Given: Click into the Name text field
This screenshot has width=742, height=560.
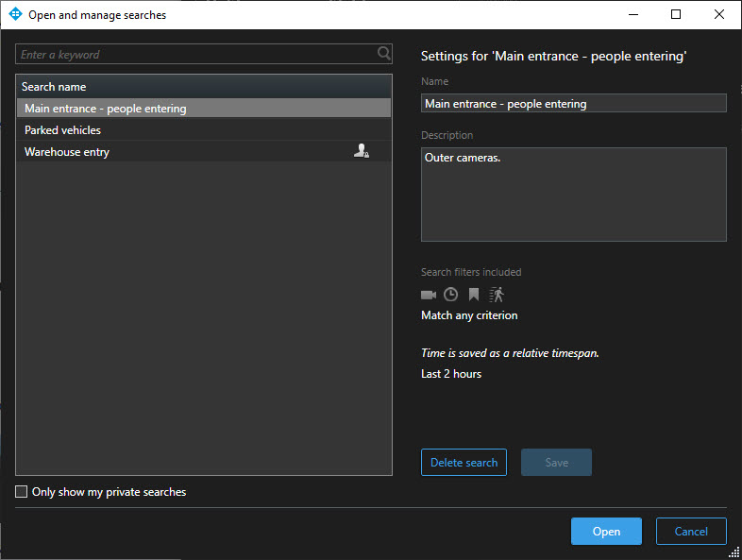Looking at the screenshot, I should (573, 104).
